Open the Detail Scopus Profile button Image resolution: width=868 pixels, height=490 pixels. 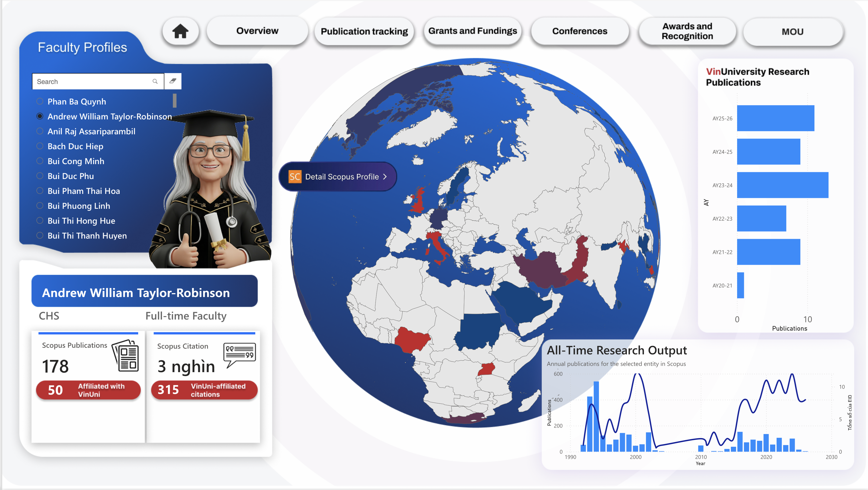[x=338, y=177]
